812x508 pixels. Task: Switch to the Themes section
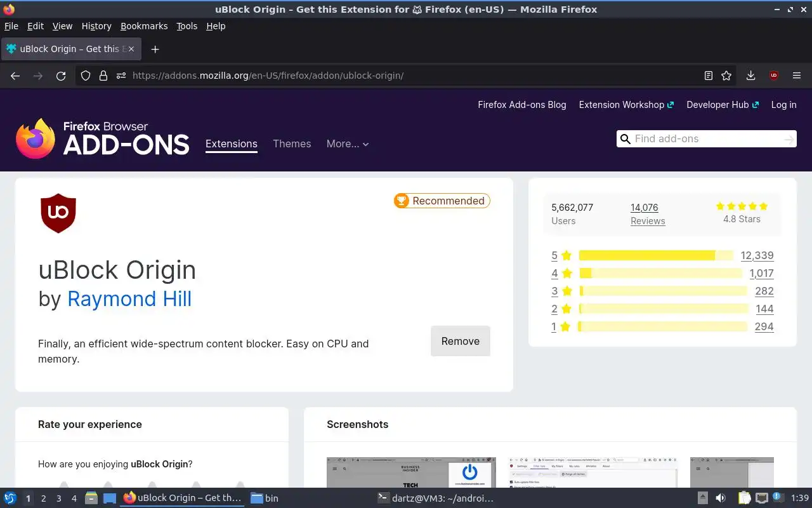[292, 144]
